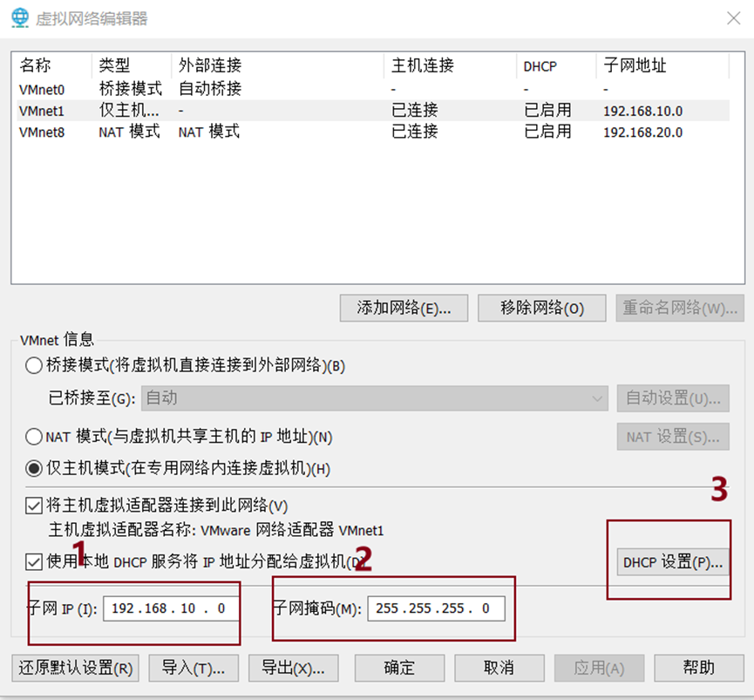Image resolution: width=754 pixels, height=700 pixels.
Task: Click 已连接 host cell of VMnet1
Action: pyautogui.click(x=415, y=111)
